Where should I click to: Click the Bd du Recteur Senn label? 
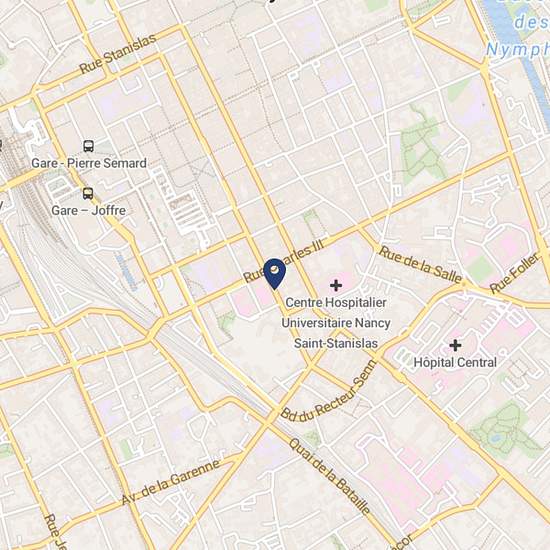[329, 392]
